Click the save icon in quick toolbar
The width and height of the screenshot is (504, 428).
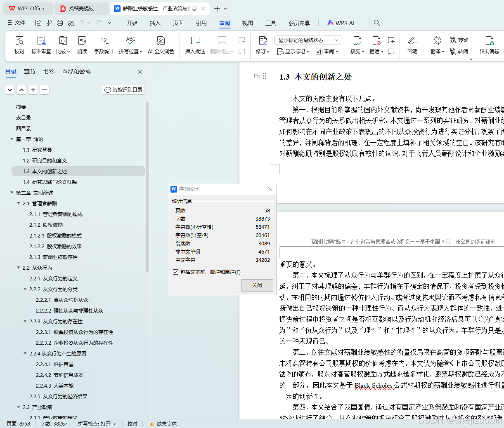point(38,23)
